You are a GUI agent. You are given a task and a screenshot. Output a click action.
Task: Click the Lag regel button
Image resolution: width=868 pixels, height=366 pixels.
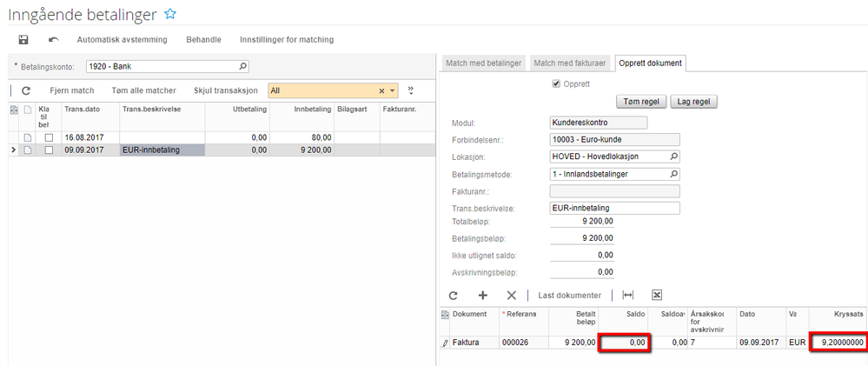pyautogui.click(x=693, y=102)
